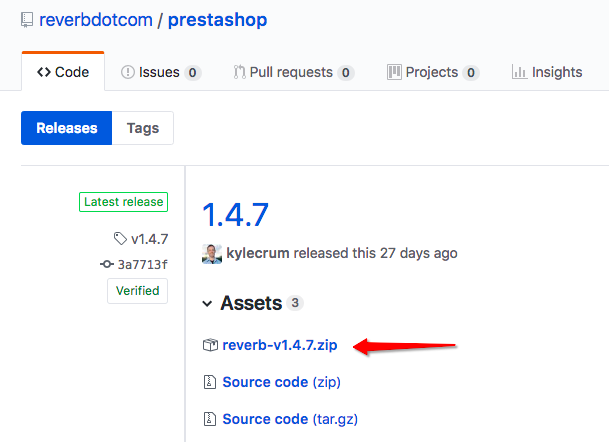Viewport: 609px width, 442px height.
Task: Click kylecrum's avatar thumbnail
Action: pyautogui.click(x=212, y=254)
